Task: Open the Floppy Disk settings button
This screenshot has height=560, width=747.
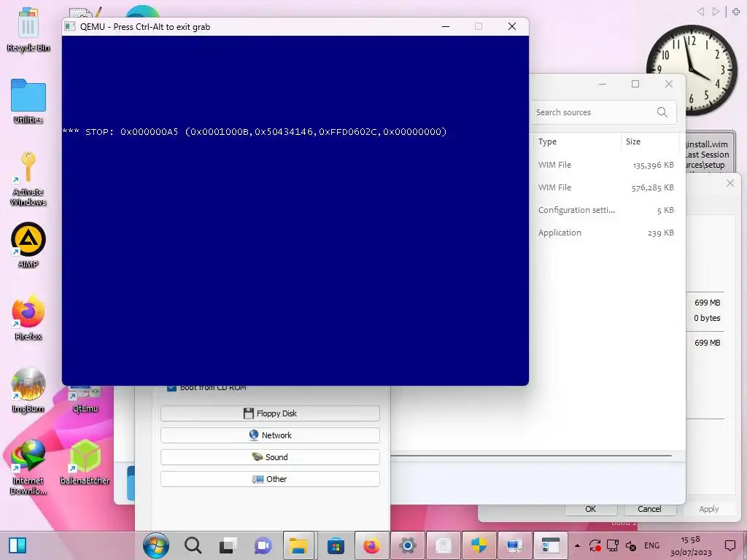Action: [270, 413]
